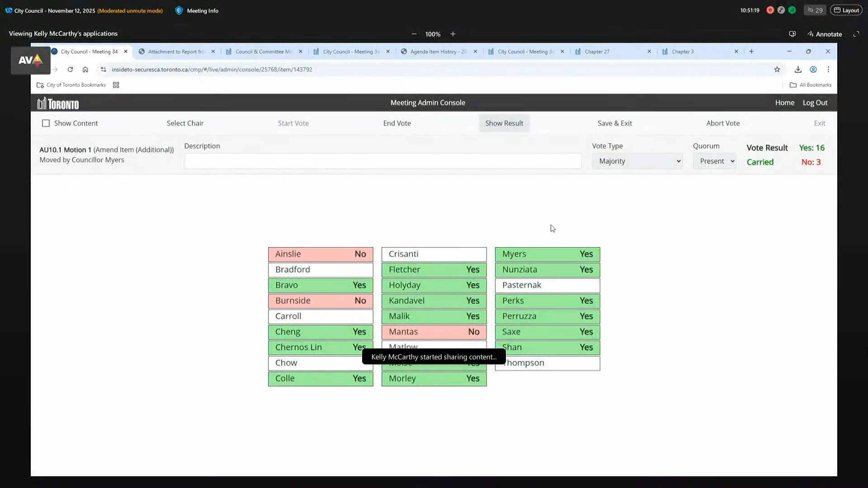Click Save & Exit
This screenshot has width=868, height=488.
click(614, 123)
